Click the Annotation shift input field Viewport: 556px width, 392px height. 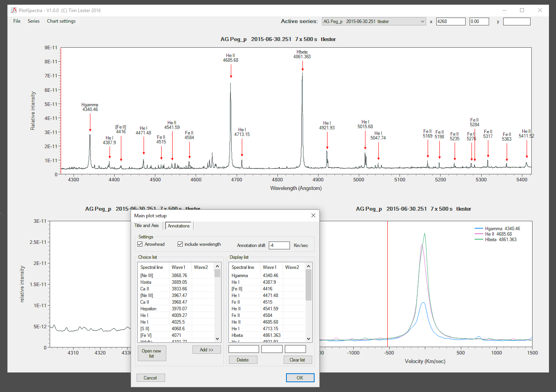click(279, 245)
